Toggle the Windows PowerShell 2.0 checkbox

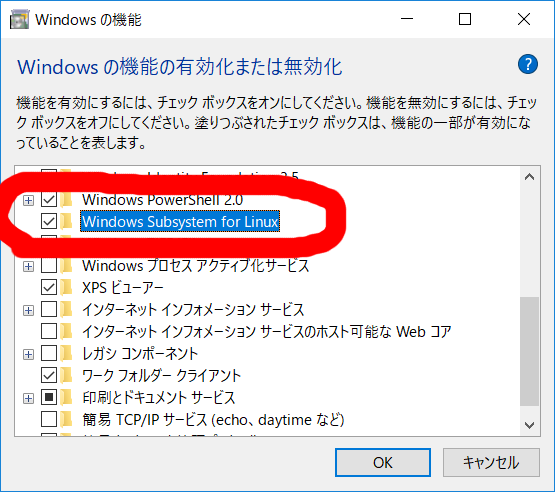pyautogui.click(x=49, y=200)
